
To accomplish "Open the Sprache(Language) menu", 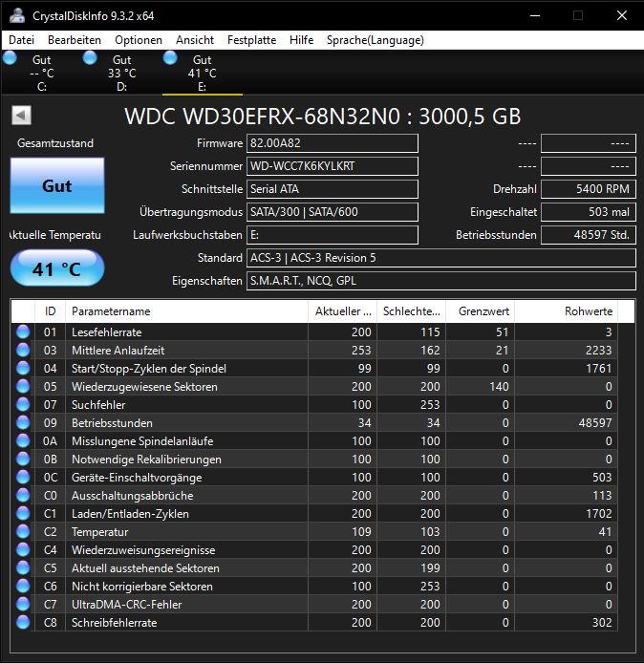I will (376, 40).
